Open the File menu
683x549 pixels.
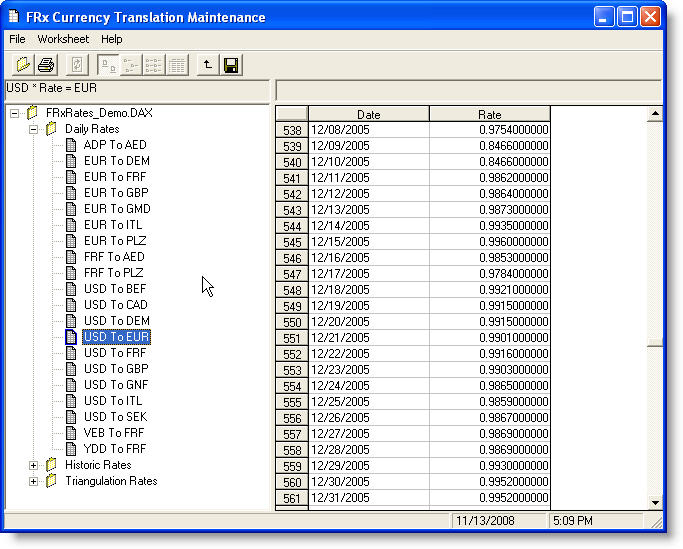pos(17,39)
